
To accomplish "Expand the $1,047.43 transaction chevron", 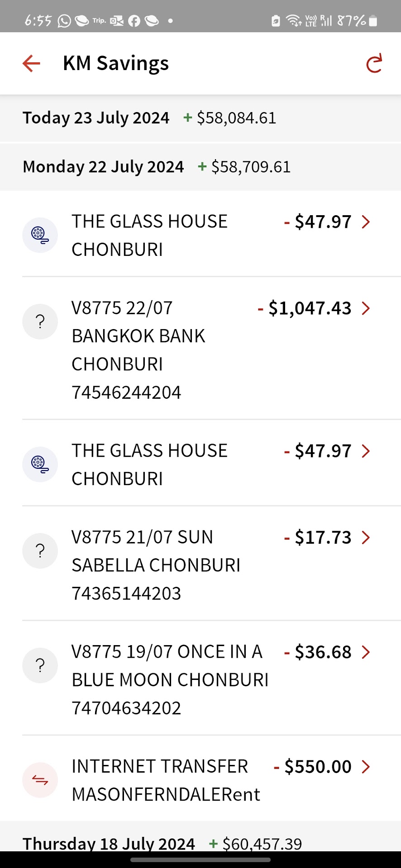I will tap(366, 308).
